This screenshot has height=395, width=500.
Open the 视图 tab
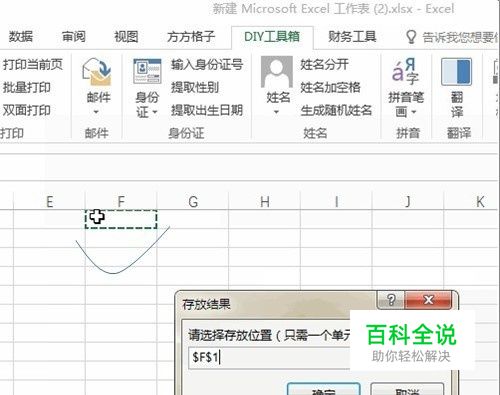(126, 37)
